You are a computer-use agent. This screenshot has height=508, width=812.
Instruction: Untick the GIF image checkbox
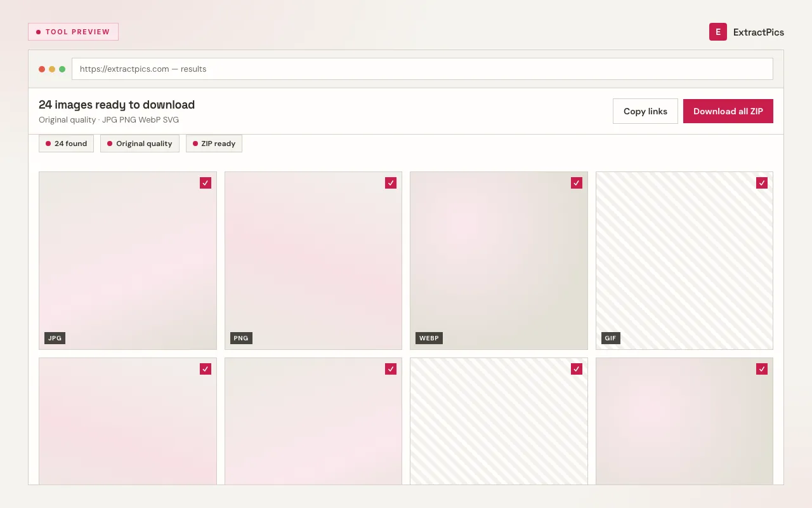[x=762, y=183]
